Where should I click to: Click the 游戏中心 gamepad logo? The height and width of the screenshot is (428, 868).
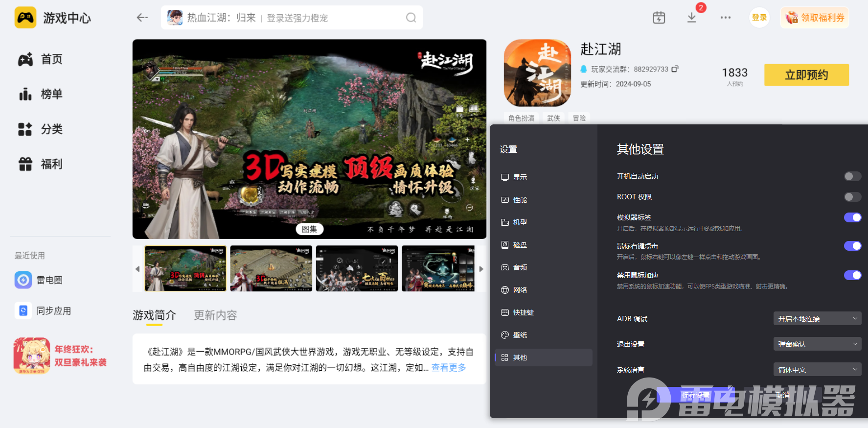pos(25,18)
